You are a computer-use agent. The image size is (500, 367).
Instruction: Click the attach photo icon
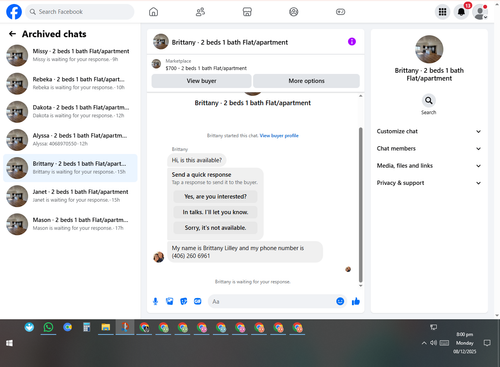pos(170,301)
